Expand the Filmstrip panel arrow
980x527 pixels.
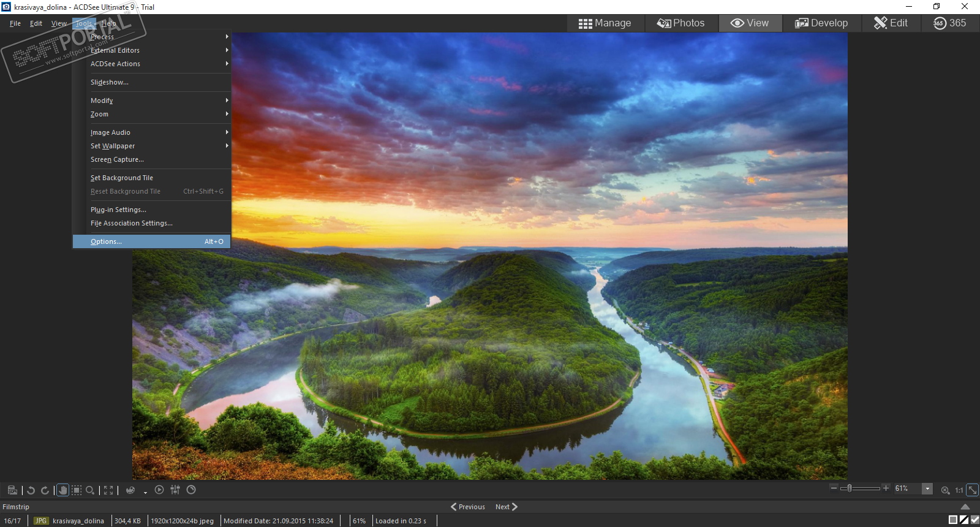tap(965, 507)
